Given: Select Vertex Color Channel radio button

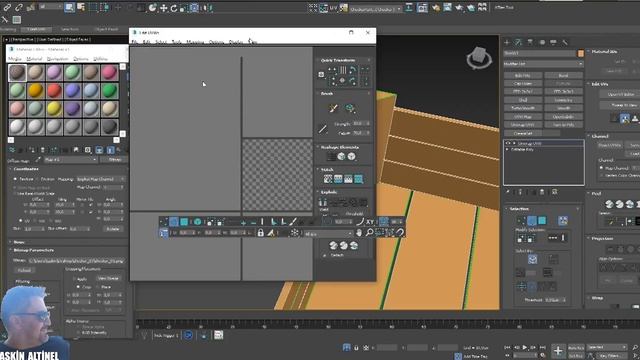Looking at the screenshot, I should click(x=601, y=175).
